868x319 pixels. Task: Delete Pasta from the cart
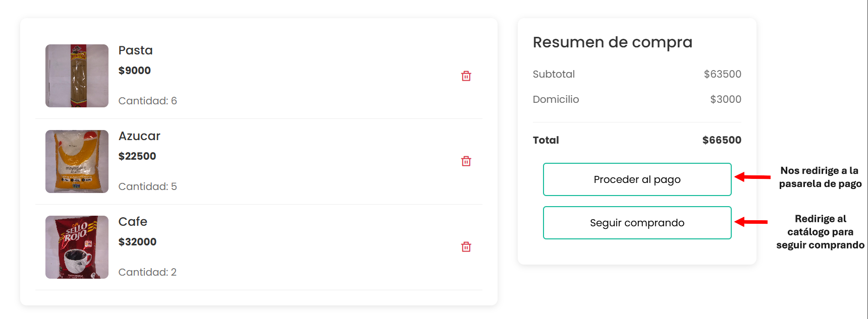pos(466,76)
